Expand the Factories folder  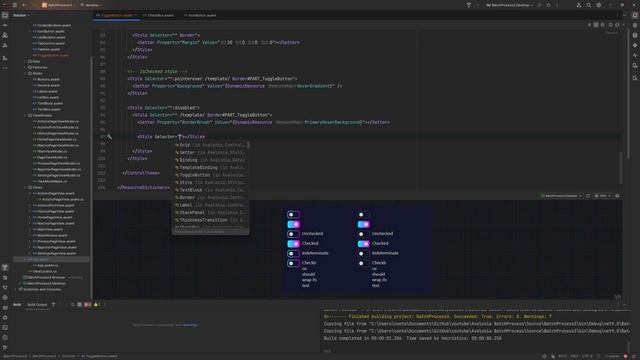[x=25, y=67]
